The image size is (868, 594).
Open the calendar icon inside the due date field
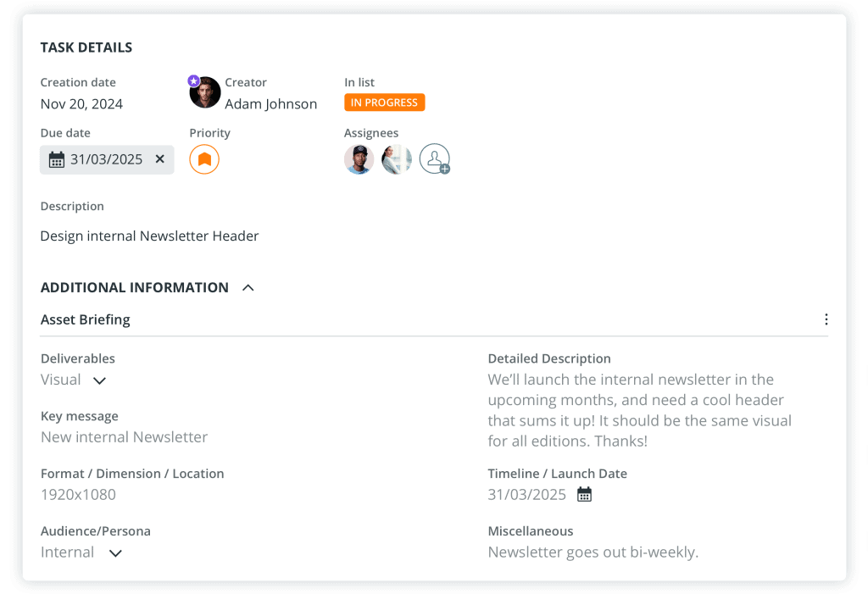pos(57,159)
